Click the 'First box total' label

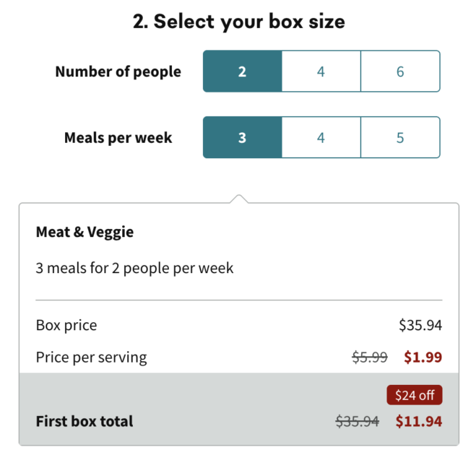tap(85, 421)
